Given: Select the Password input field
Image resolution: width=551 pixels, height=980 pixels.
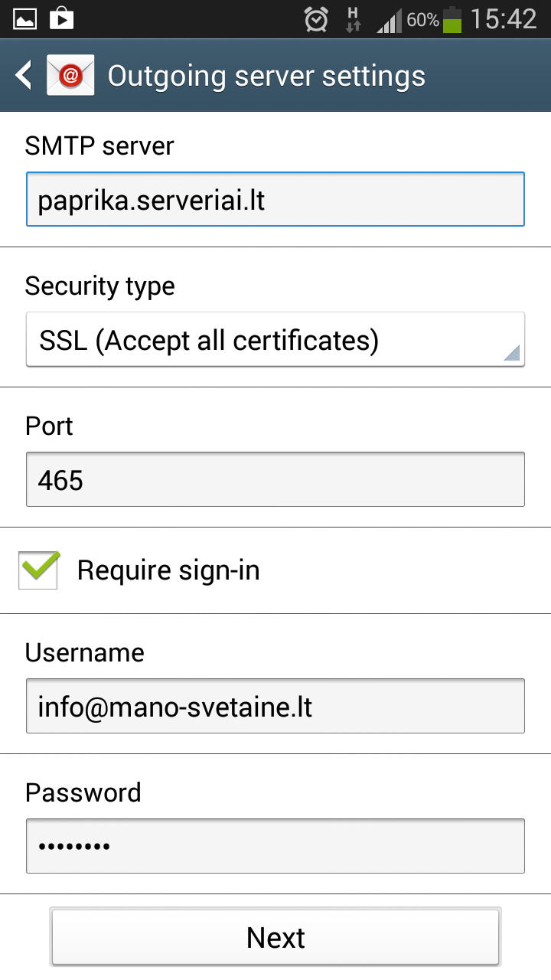Looking at the screenshot, I should 275,846.
